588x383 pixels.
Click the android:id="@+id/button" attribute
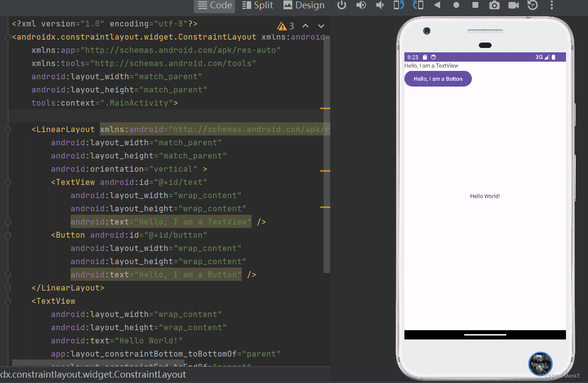tap(149, 235)
